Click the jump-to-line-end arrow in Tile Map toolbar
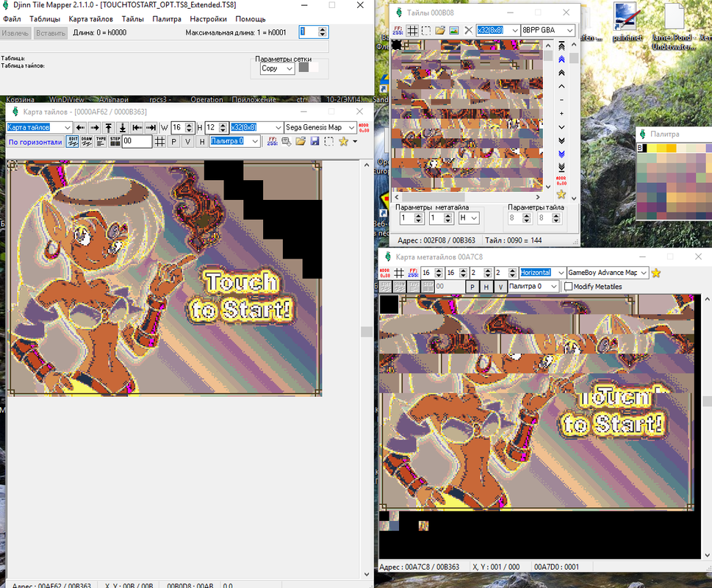The height and width of the screenshot is (588, 712). pyautogui.click(x=151, y=128)
